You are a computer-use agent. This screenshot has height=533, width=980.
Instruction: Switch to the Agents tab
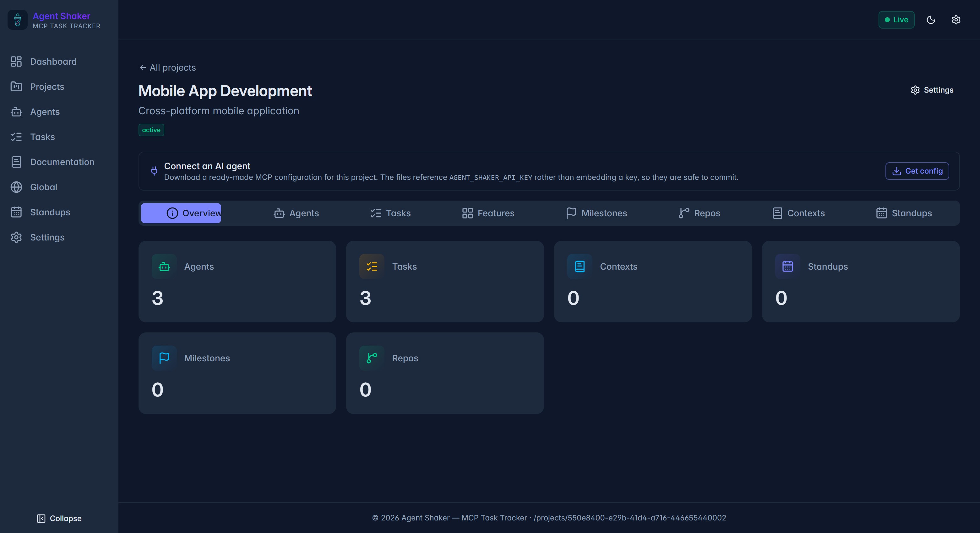coord(297,213)
